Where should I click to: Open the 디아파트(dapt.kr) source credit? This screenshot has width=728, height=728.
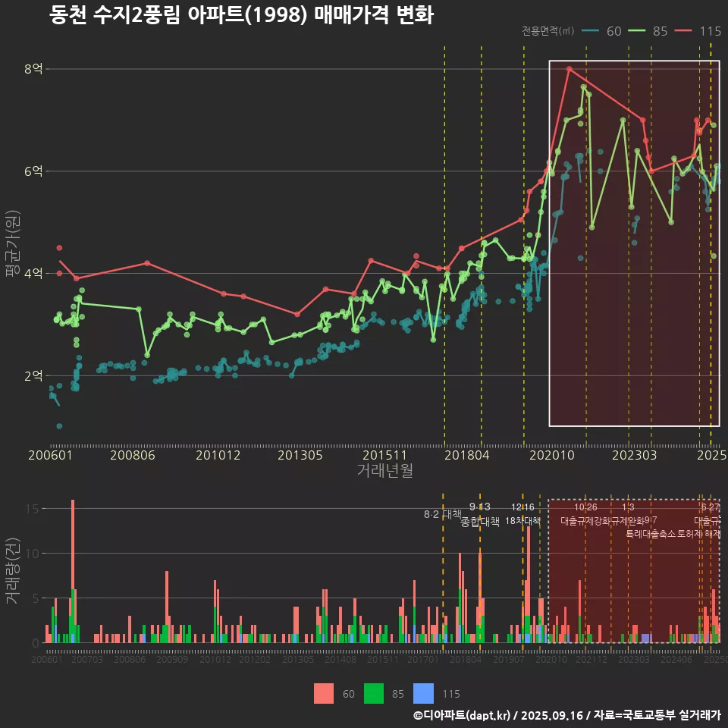(463, 715)
